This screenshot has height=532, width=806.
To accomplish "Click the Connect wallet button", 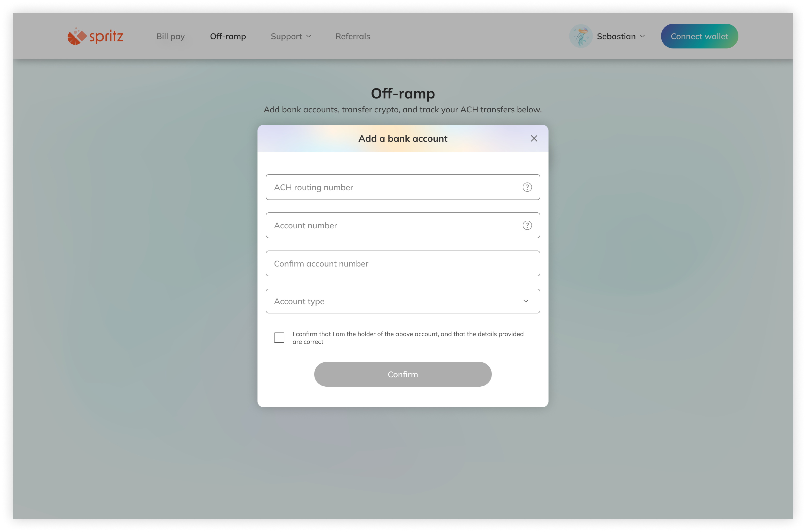I will (x=699, y=36).
